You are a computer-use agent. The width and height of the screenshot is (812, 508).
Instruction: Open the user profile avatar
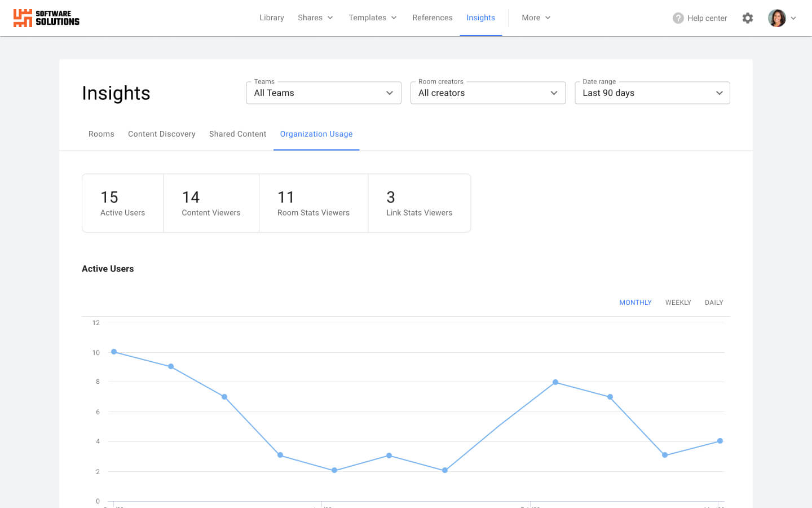(x=777, y=17)
